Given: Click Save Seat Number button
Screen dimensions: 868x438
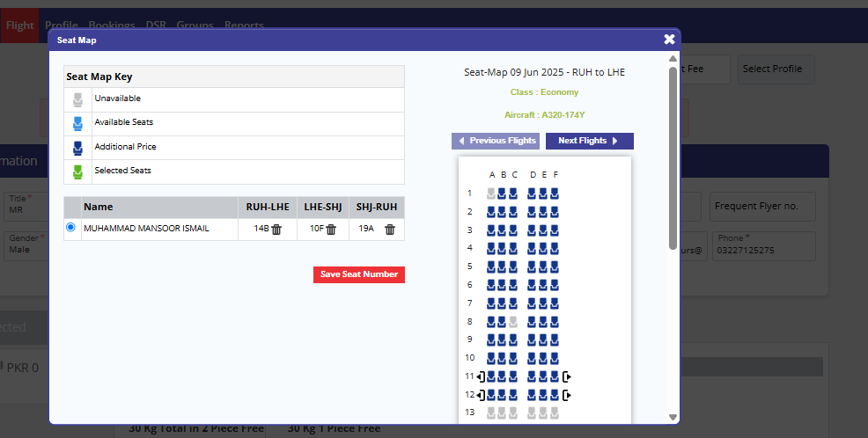Looking at the screenshot, I should (x=358, y=274).
